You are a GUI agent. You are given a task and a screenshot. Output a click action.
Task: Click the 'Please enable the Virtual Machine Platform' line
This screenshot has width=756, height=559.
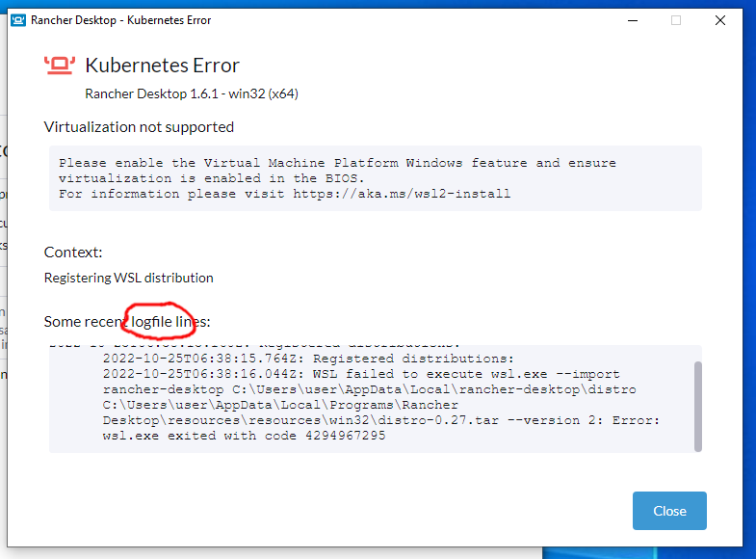(x=337, y=163)
